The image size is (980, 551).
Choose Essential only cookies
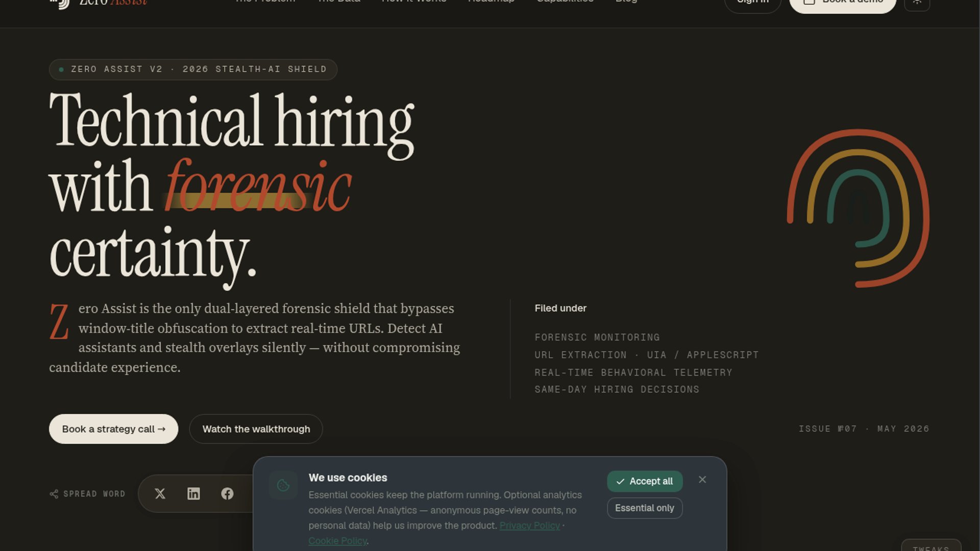[x=645, y=508]
